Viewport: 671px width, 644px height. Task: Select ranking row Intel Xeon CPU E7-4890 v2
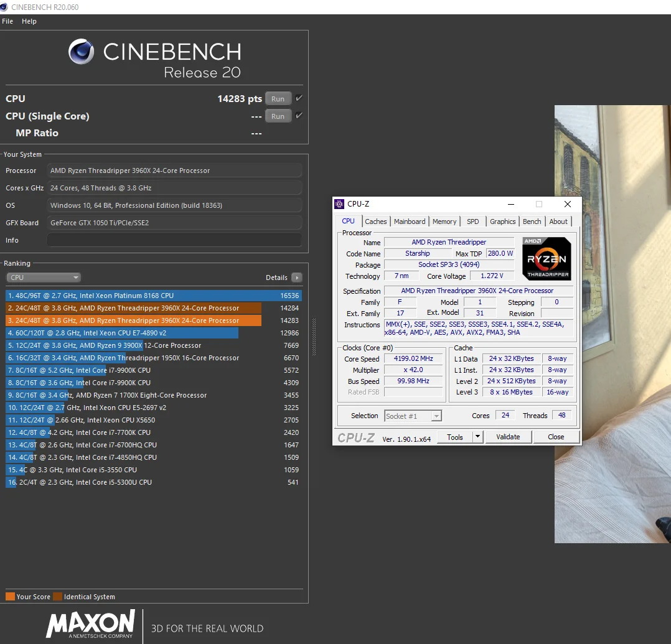[x=154, y=333]
